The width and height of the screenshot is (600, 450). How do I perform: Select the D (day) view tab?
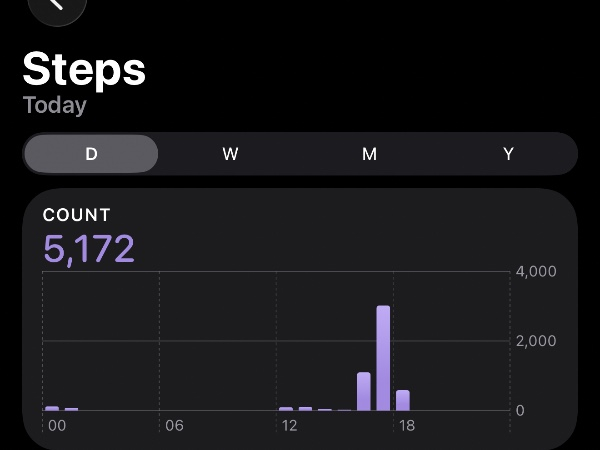(x=91, y=154)
